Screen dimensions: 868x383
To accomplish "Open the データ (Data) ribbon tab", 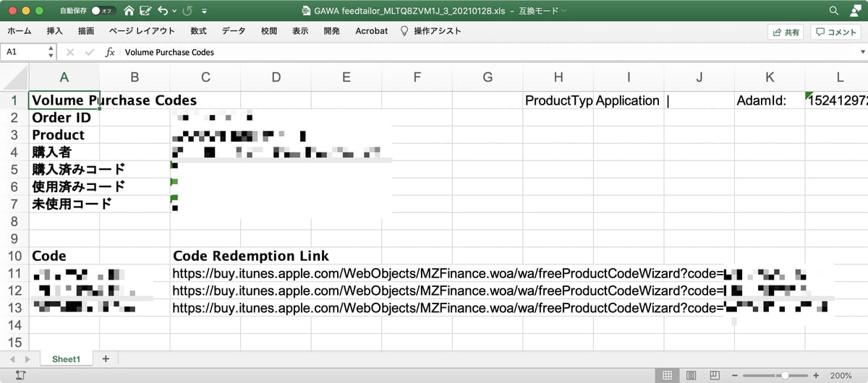I will [234, 31].
